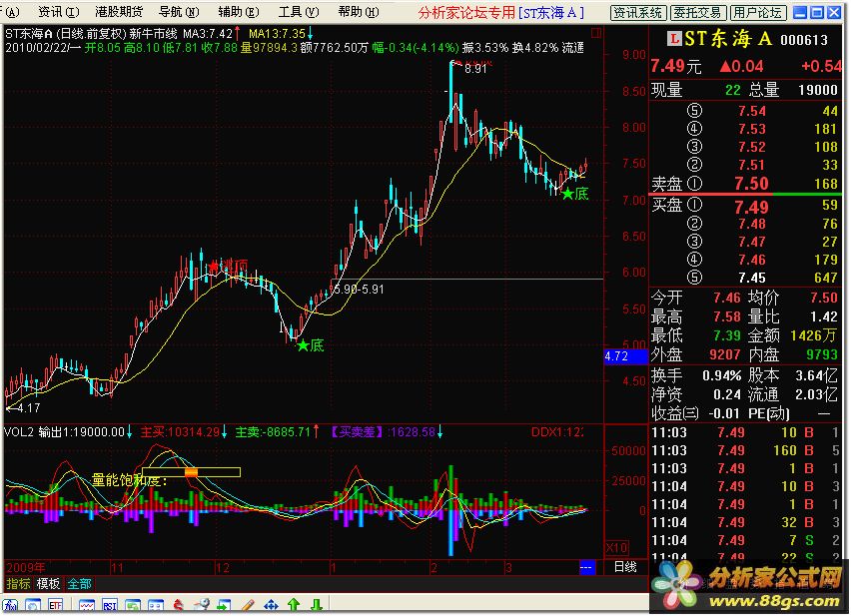The image size is (851, 616).
Task: Click the red 逃顶 signal marker
Action: pyautogui.click(x=229, y=266)
